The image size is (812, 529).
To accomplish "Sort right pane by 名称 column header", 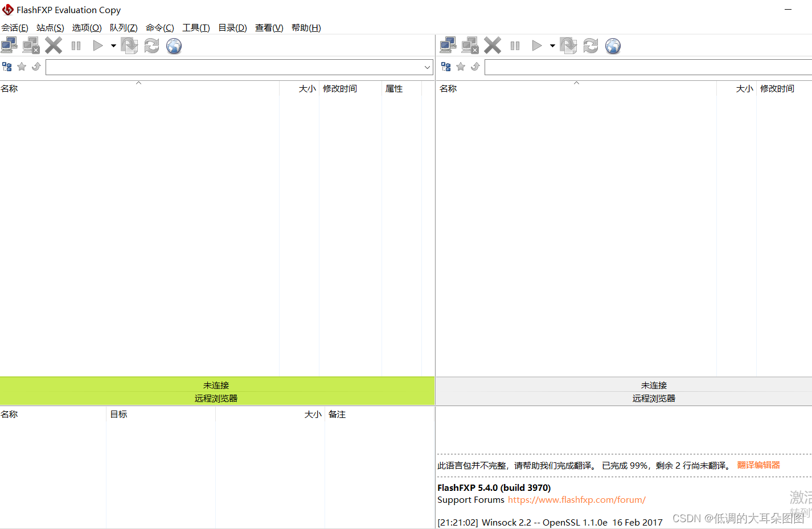I will (577, 88).
